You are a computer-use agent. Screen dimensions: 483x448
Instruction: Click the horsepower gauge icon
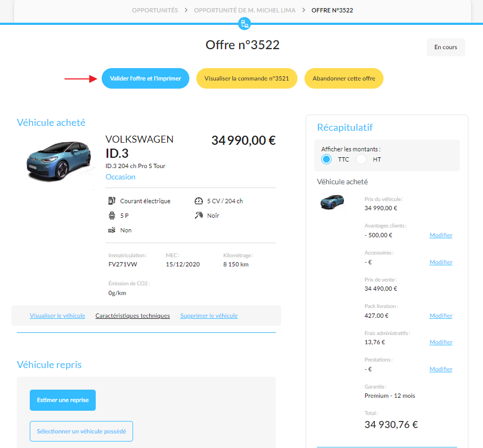click(x=199, y=201)
